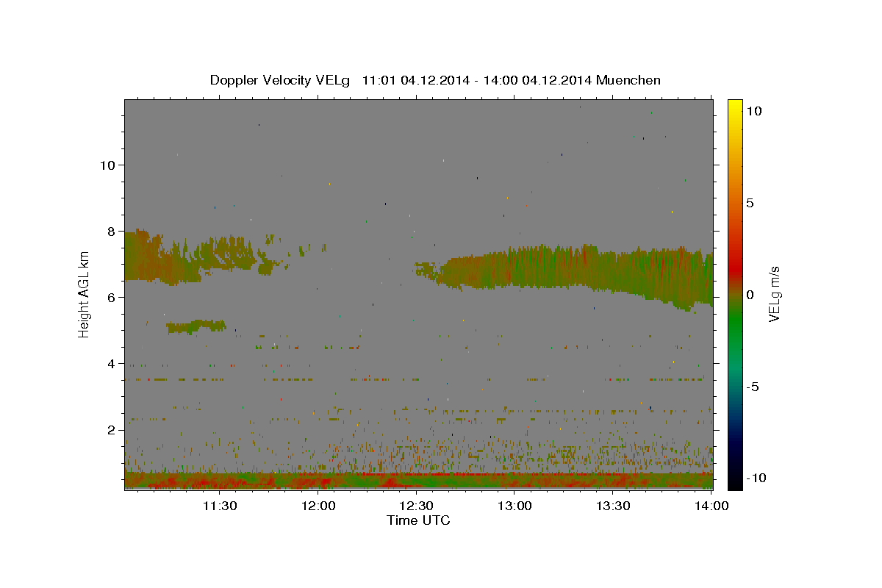Image resolution: width=882 pixels, height=588 pixels.
Task: Click the colorbar tick label '0'
Action: (750, 295)
